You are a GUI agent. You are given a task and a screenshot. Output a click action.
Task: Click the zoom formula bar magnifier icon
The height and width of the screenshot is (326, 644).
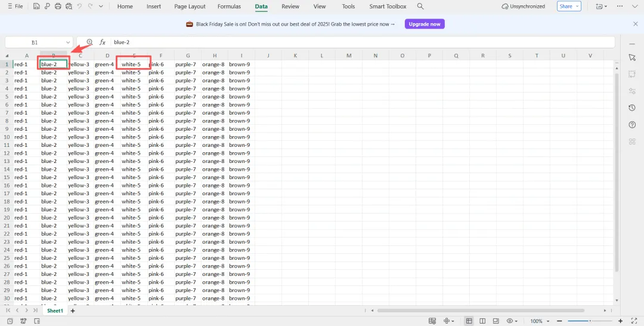[89, 42]
